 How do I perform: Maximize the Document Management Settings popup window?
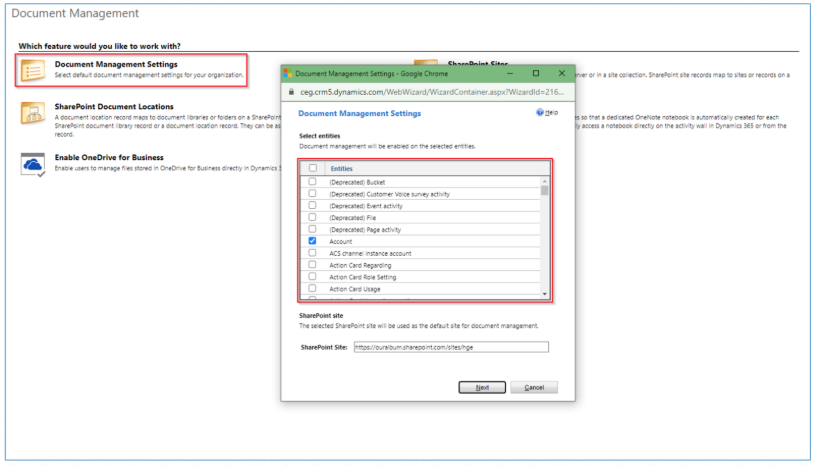(536, 73)
